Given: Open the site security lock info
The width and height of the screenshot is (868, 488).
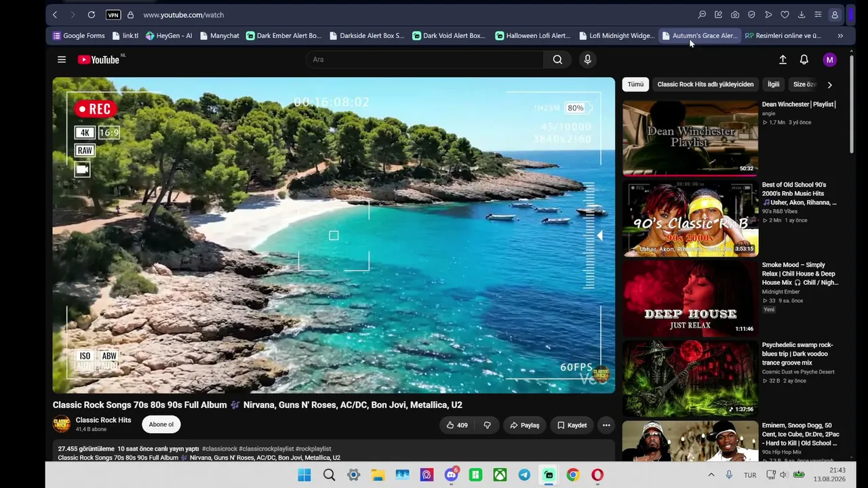Looking at the screenshot, I should (x=130, y=15).
